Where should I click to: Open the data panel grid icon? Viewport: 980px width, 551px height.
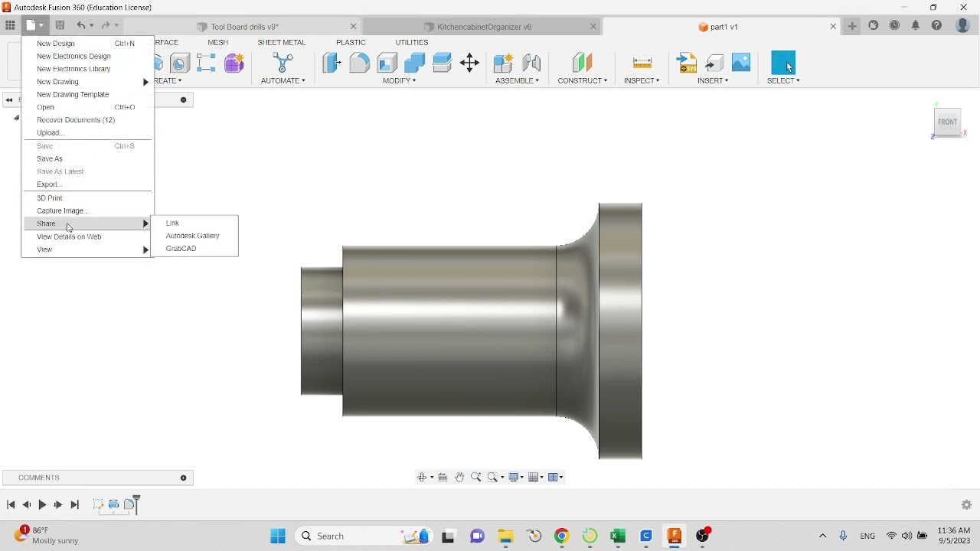click(x=10, y=25)
